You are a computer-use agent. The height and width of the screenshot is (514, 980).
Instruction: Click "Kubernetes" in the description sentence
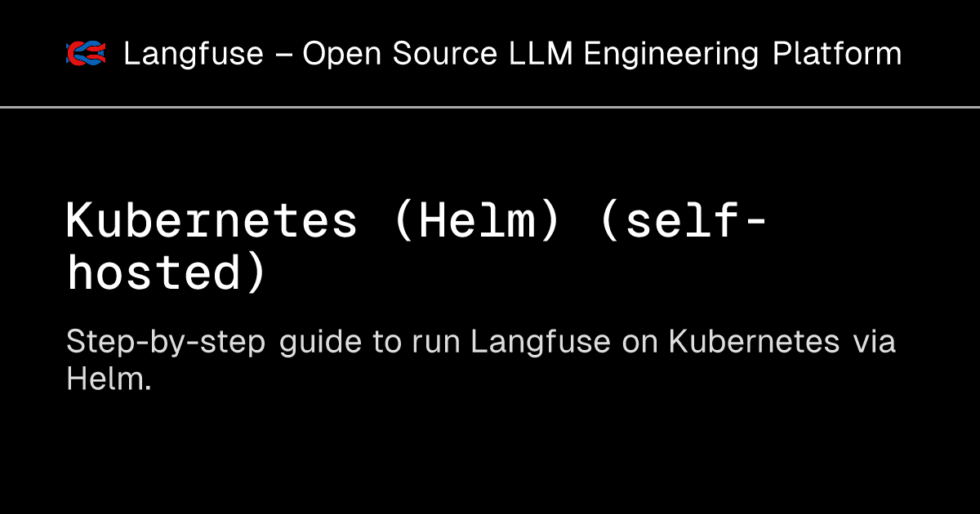pos(754,342)
